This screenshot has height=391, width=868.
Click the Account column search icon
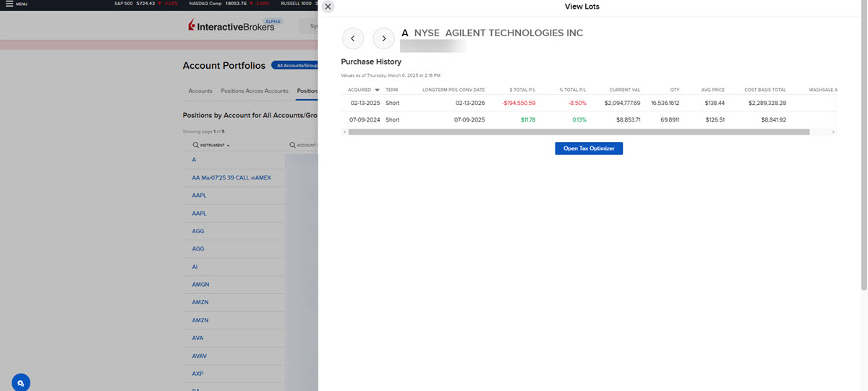[293, 145]
